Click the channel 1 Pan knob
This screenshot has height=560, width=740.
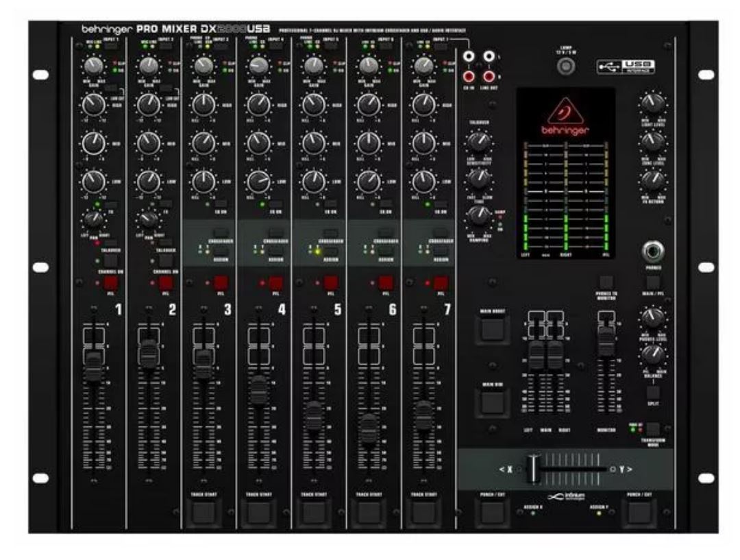pyautogui.click(x=93, y=219)
